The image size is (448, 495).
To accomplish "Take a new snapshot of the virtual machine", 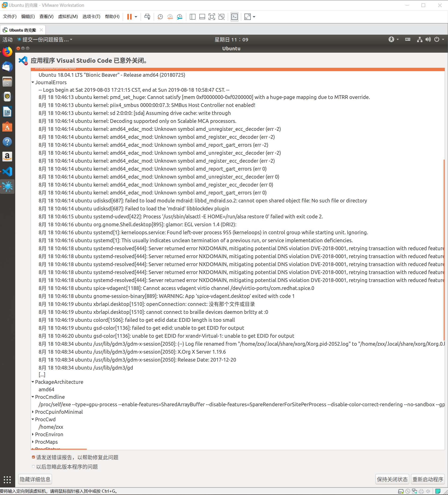I will coord(160,17).
